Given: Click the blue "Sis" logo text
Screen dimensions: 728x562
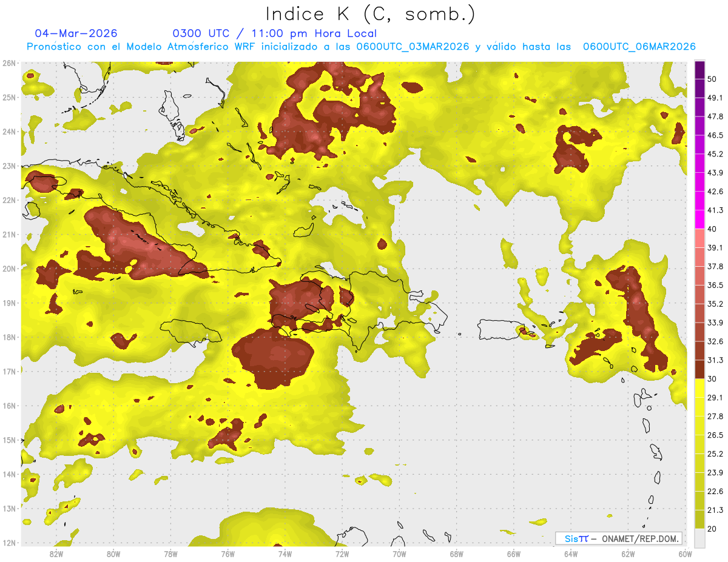Looking at the screenshot, I should [571, 538].
